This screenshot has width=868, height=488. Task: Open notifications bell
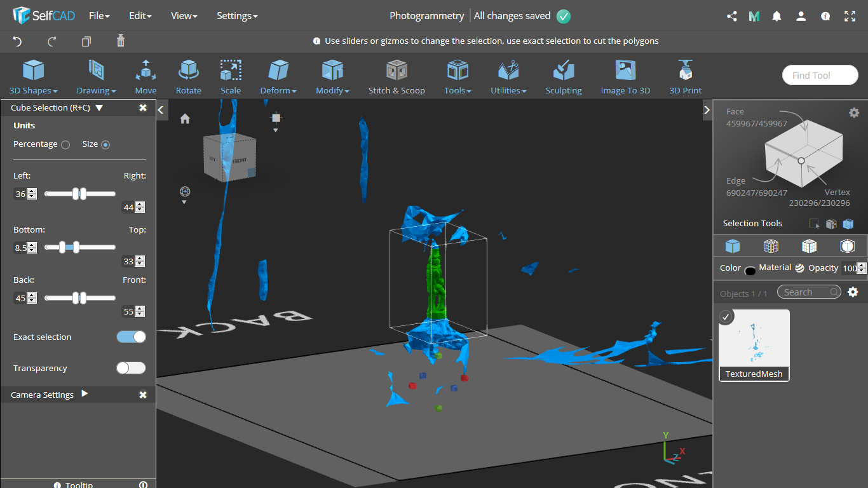(776, 17)
